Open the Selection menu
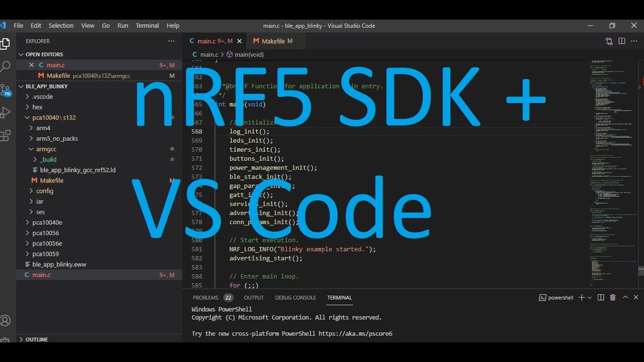This screenshot has width=644, height=362. [61, 26]
